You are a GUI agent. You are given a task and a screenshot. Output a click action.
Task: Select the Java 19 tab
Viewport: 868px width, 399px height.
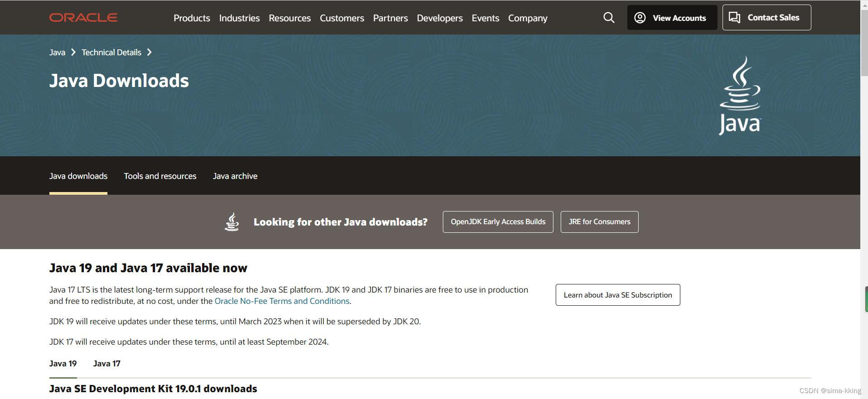tap(63, 364)
